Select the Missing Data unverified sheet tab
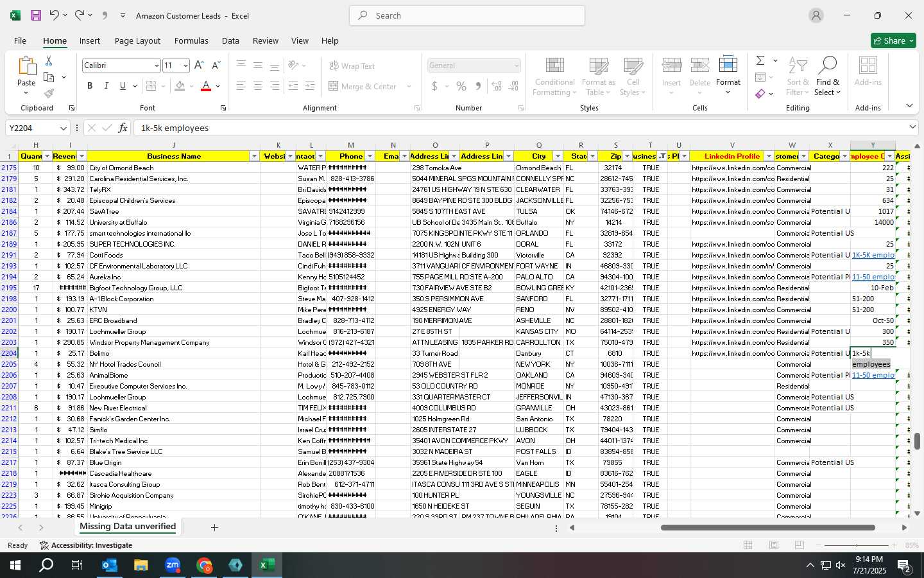Image resolution: width=924 pixels, height=578 pixels. [128, 527]
